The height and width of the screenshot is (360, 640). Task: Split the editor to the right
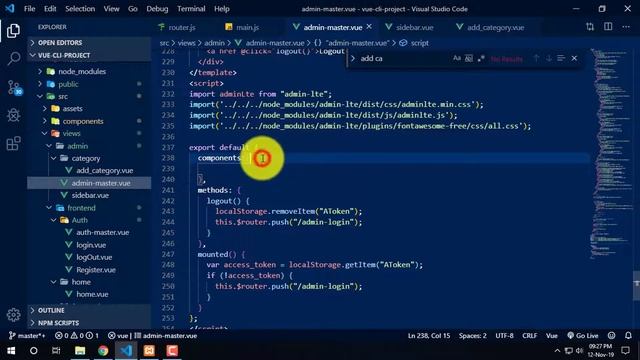pyautogui.click(x=608, y=27)
